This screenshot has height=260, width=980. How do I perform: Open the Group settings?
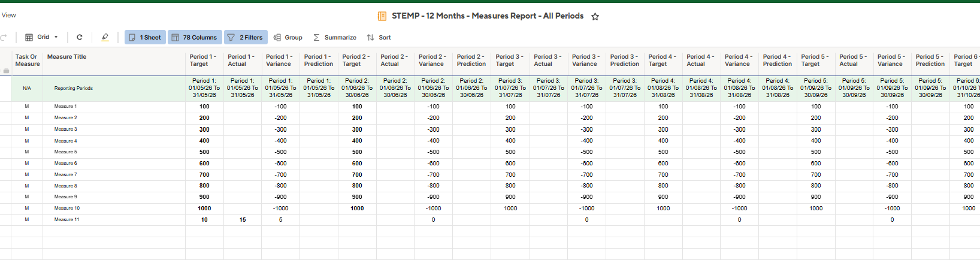288,37
